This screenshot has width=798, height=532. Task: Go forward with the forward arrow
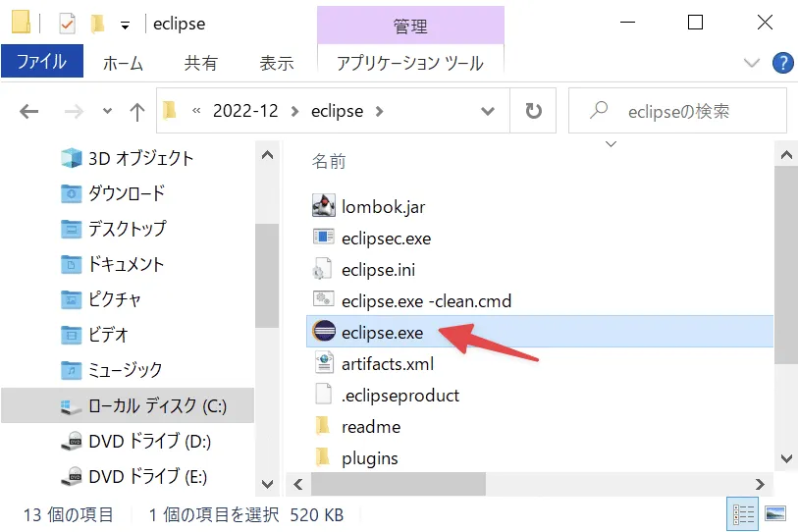coord(74,111)
